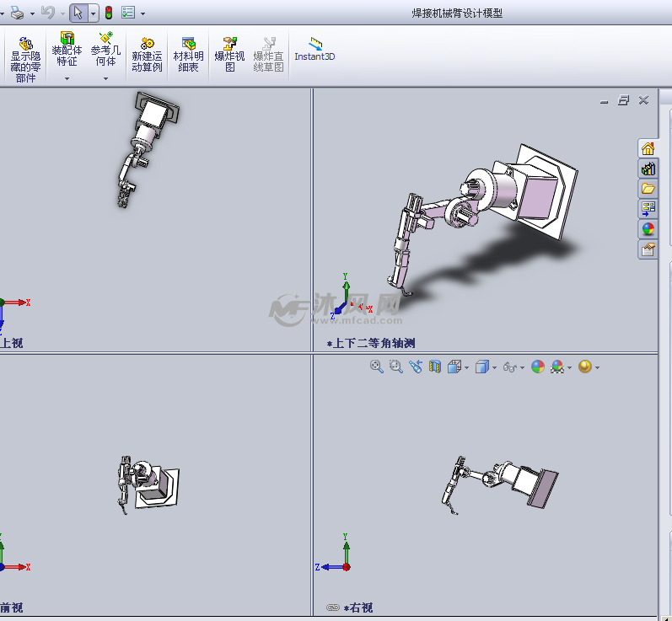The image size is (672, 621).
Task: Click the Section View icon in view toolbar
Action: (435, 367)
